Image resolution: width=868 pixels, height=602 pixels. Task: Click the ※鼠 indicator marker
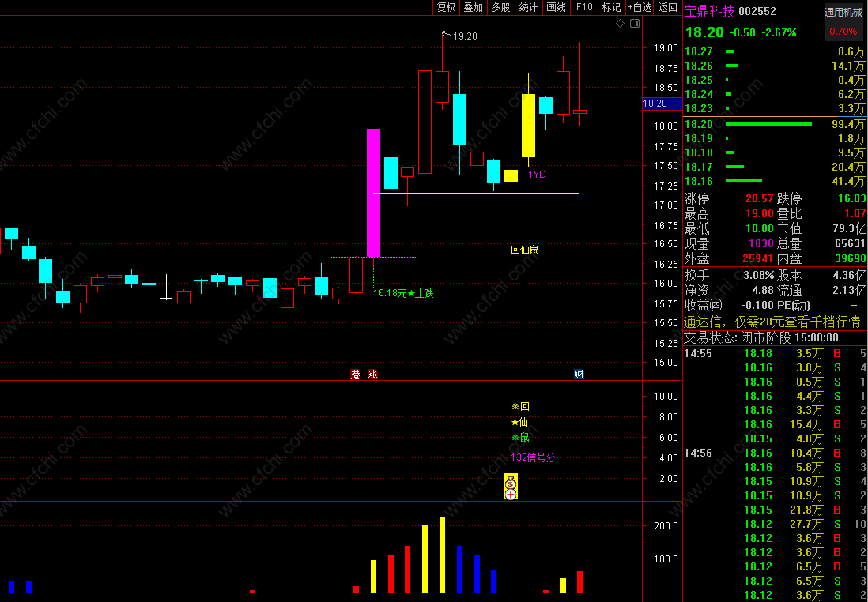[x=520, y=438]
